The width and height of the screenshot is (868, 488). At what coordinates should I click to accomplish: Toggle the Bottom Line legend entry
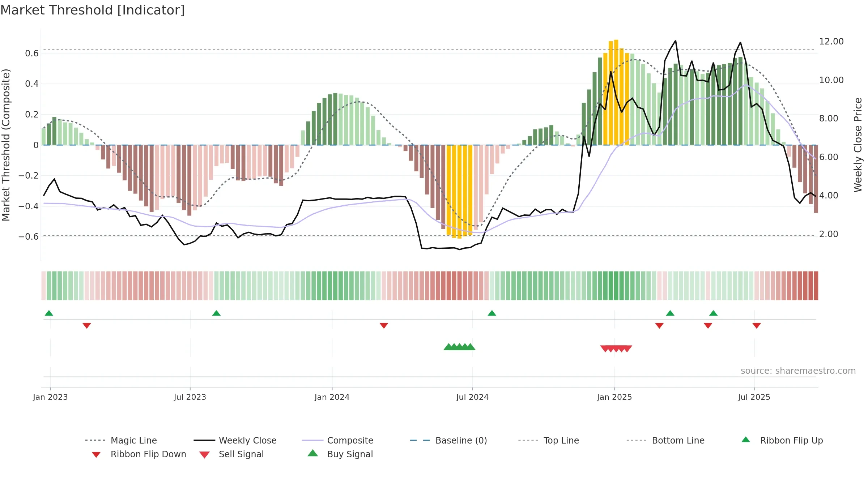(665, 440)
